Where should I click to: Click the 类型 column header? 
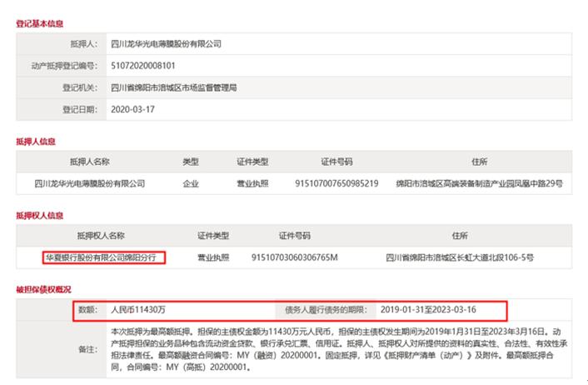(x=191, y=162)
